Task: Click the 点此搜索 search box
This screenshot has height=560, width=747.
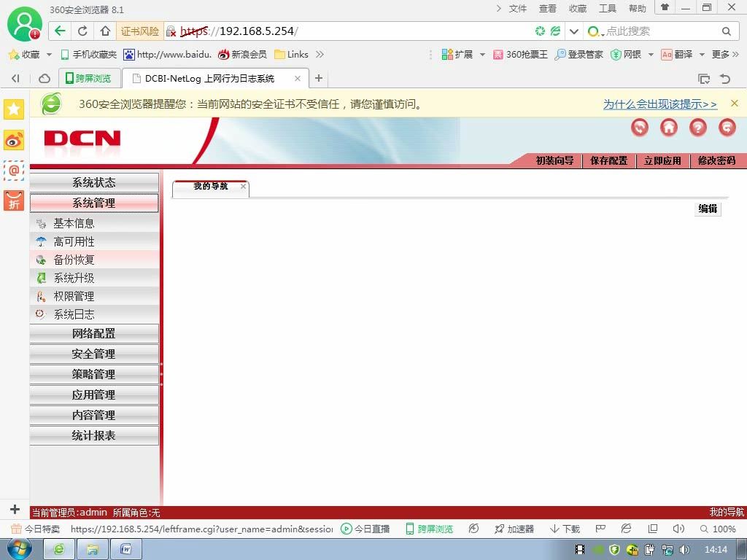Action: coord(651,31)
